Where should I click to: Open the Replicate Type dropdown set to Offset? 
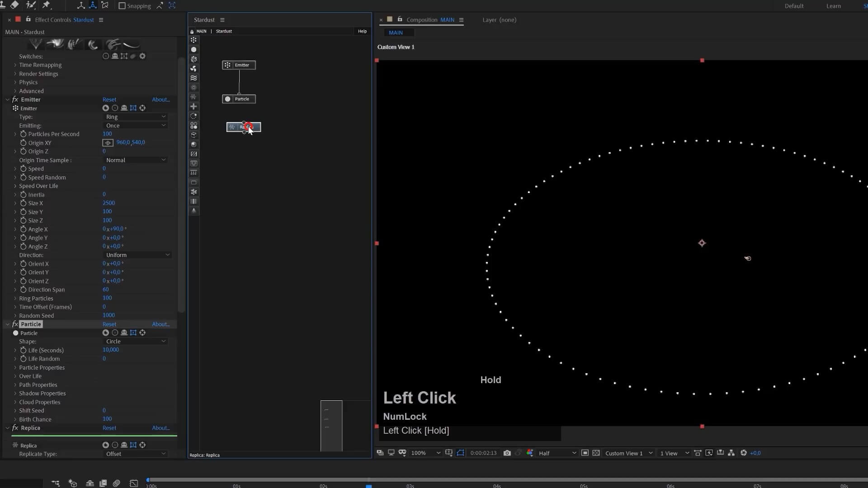pos(136,454)
